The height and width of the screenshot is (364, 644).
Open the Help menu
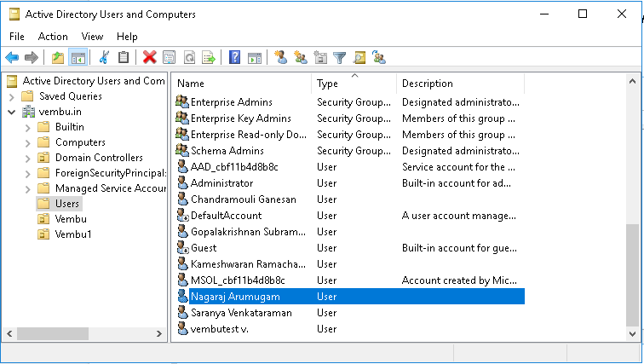point(127,37)
